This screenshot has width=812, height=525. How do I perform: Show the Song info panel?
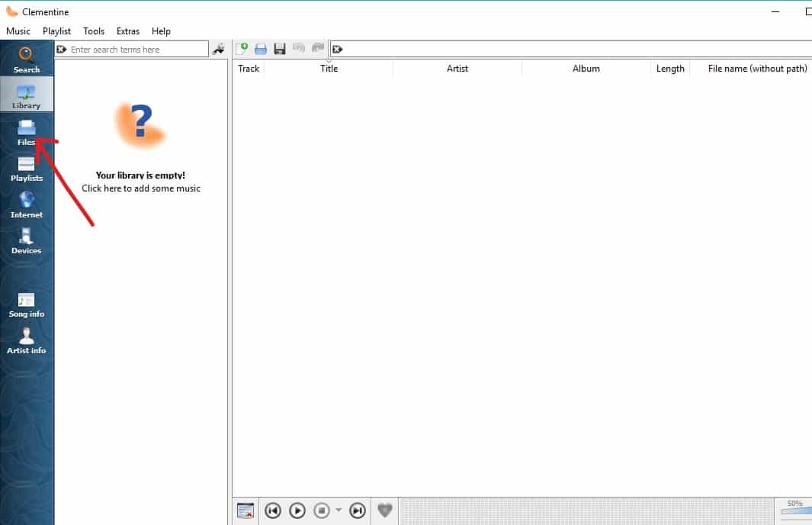(x=27, y=304)
